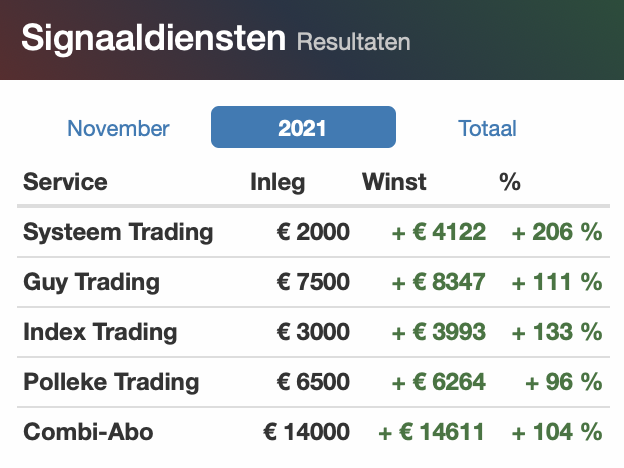Open the Polleke Trading service
The image size is (624, 468).
(111, 382)
